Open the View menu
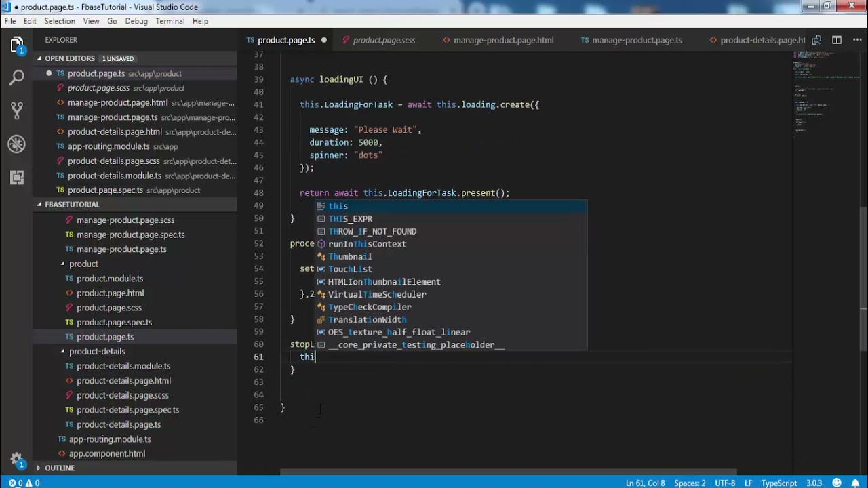Image resolution: width=868 pixels, height=488 pixels. click(x=91, y=21)
